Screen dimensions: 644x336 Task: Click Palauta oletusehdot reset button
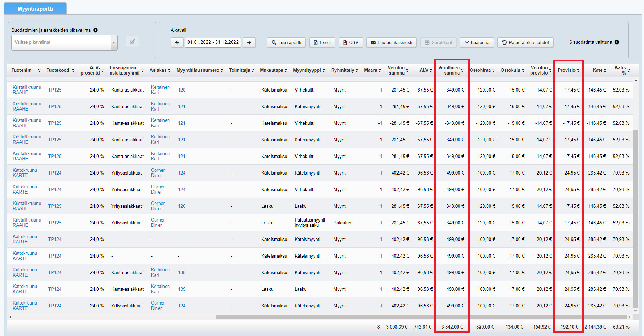click(525, 42)
